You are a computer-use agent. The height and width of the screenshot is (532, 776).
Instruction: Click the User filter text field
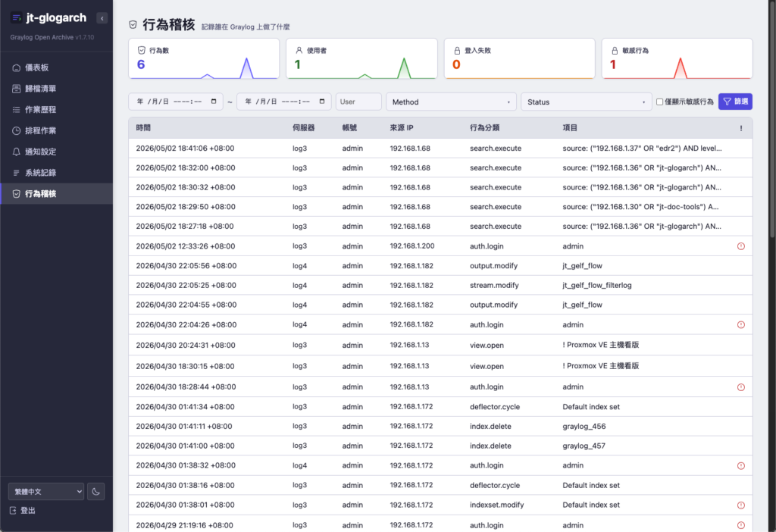358,102
